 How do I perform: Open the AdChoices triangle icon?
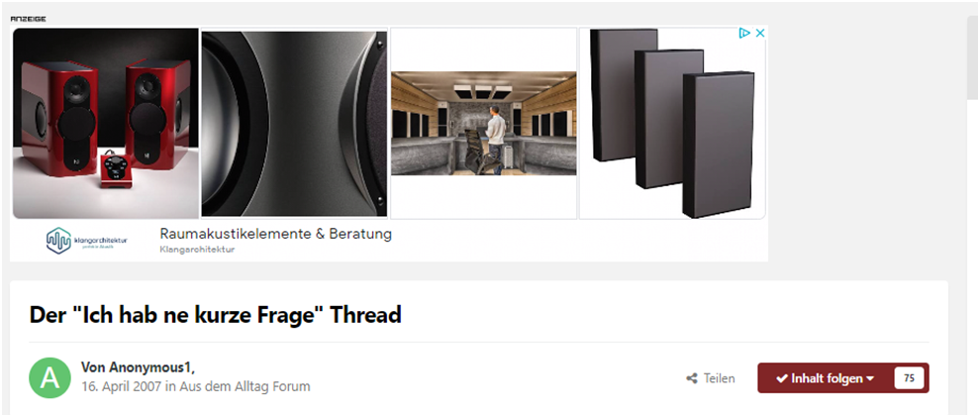coord(744,33)
